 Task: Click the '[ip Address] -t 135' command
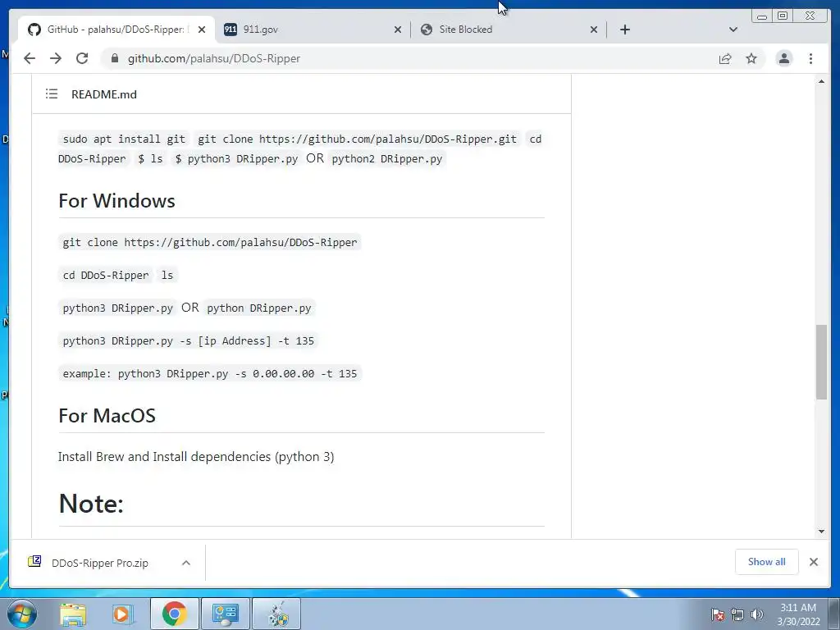pyautogui.click(x=188, y=340)
